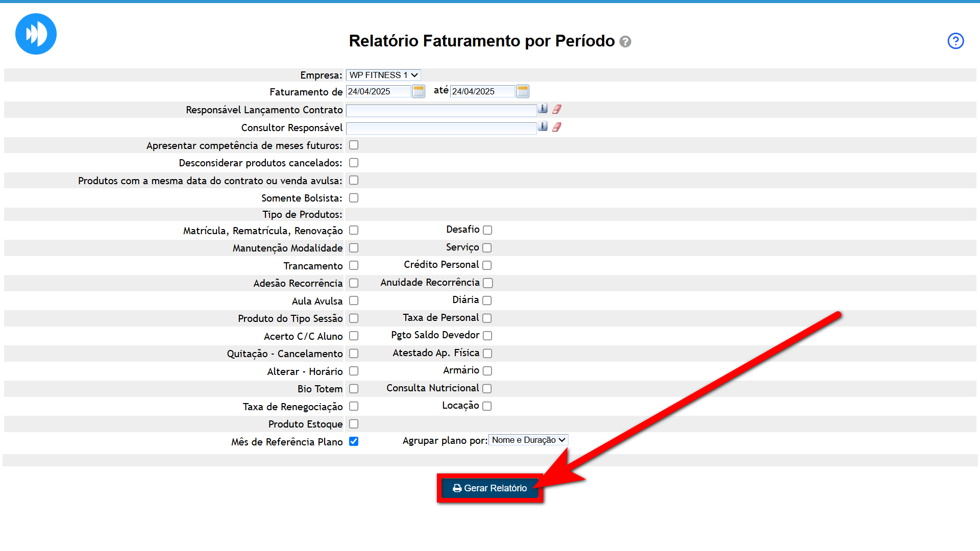Screen dimensions: 980x551
Task: Click info icon next to Responsável Lançamento Contrato
Action: tap(543, 109)
